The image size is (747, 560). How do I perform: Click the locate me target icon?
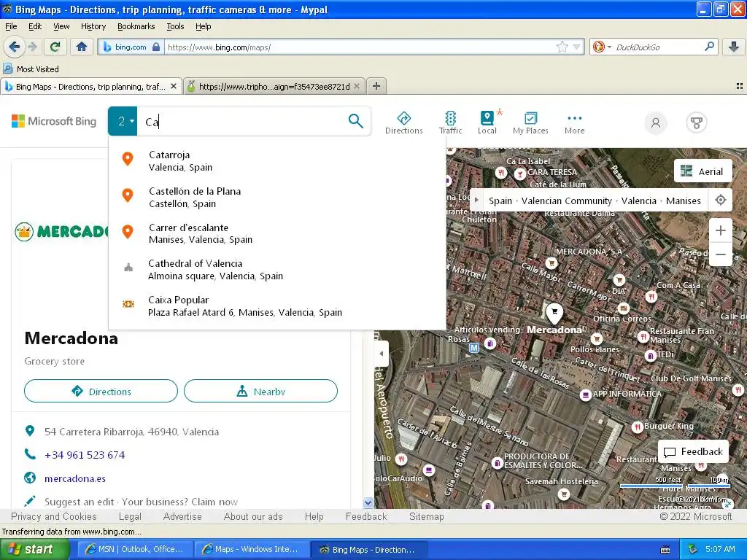[x=720, y=200]
